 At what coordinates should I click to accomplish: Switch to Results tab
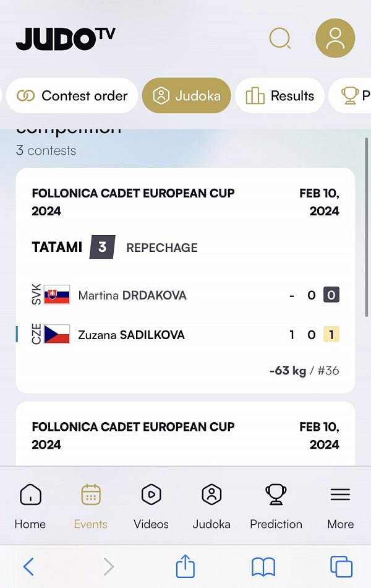coord(279,96)
